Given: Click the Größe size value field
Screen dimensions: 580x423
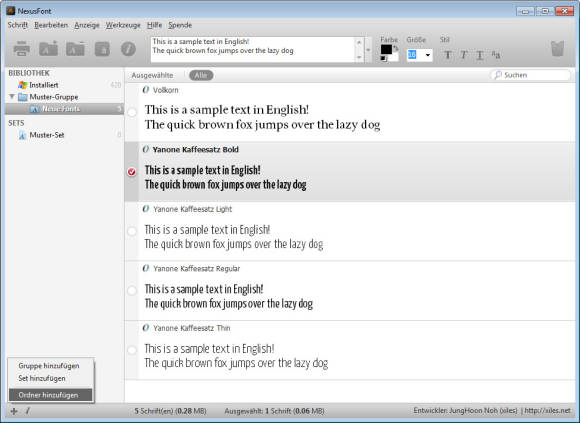Looking at the screenshot, I should [x=415, y=55].
